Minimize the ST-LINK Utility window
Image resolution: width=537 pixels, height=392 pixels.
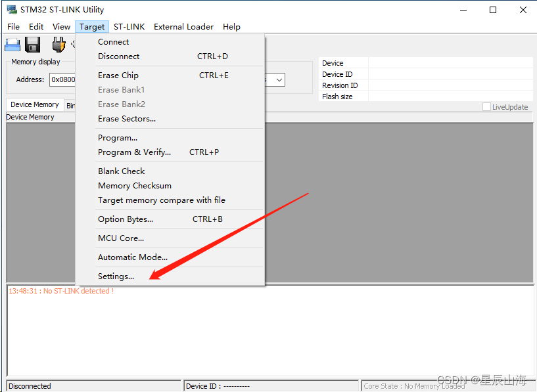click(x=463, y=10)
